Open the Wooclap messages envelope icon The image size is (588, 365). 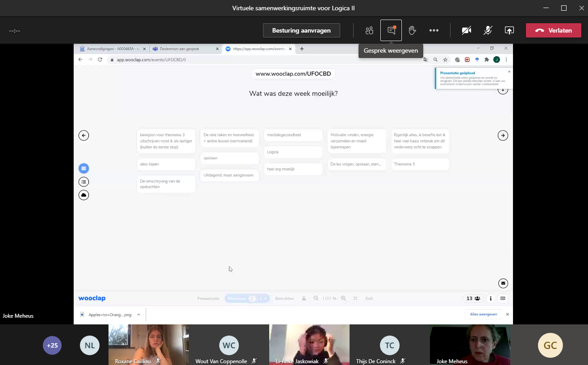(503, 283)
